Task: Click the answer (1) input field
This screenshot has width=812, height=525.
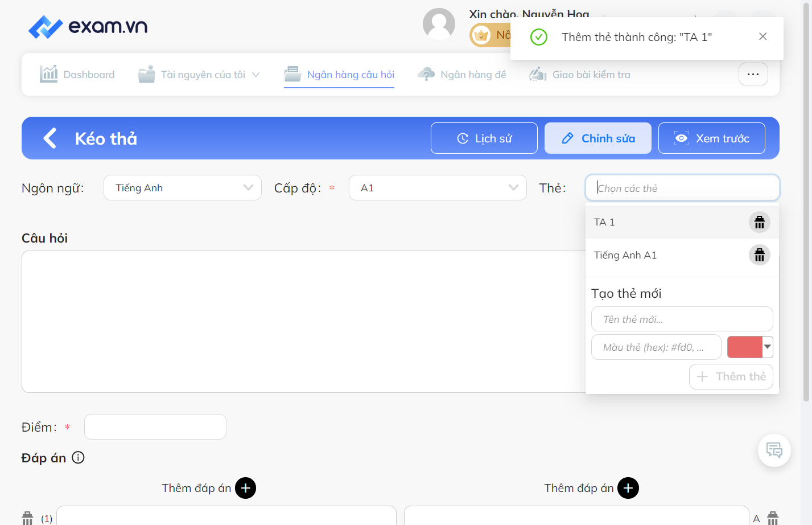Action: click(226, 516)
